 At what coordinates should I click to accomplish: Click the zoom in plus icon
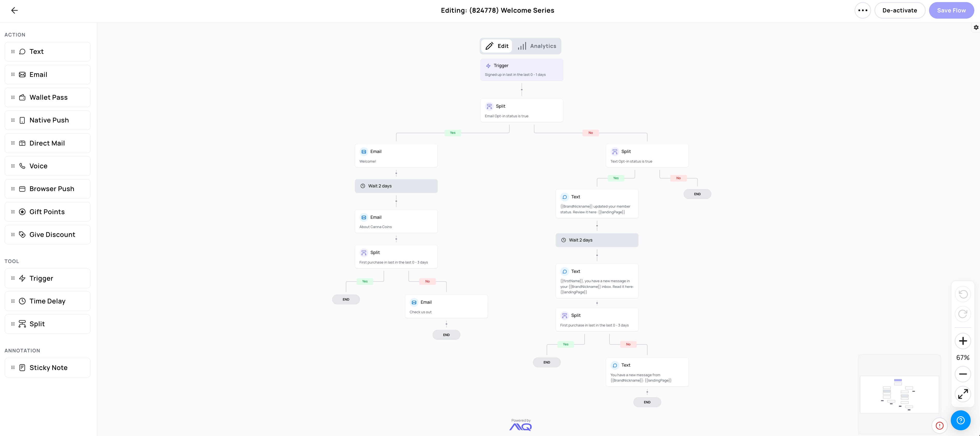(962, 341)
